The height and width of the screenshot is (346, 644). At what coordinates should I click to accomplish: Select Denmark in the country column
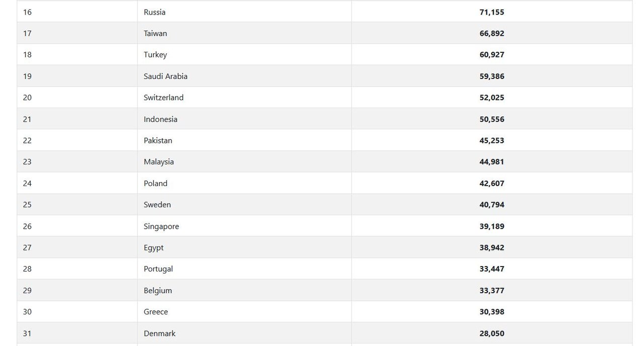tap(159, 333)
